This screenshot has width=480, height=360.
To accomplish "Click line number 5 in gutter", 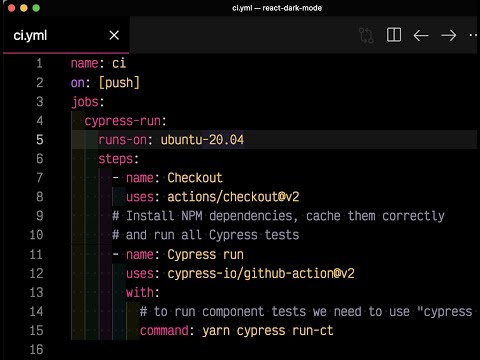I will click(x=40, y=140).
